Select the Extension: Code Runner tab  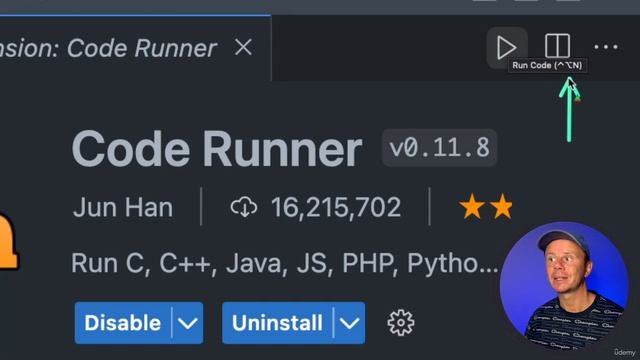pos(135,48)
